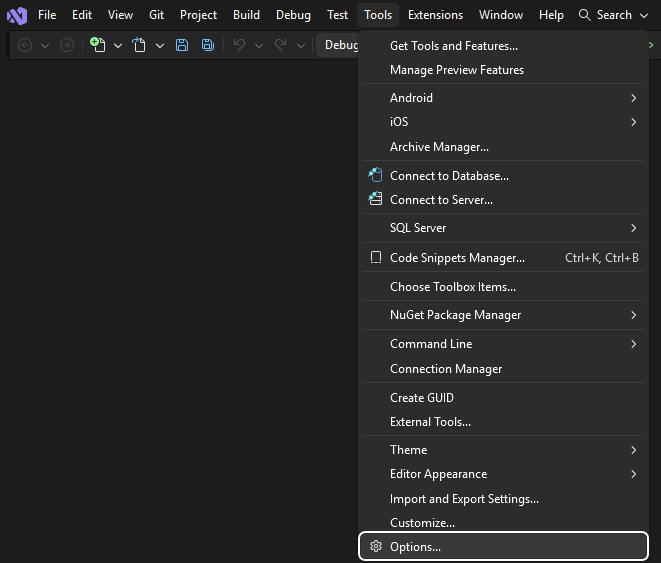Expand the iOS submenu arrow
661x563 pixels.
pos(634,122)
